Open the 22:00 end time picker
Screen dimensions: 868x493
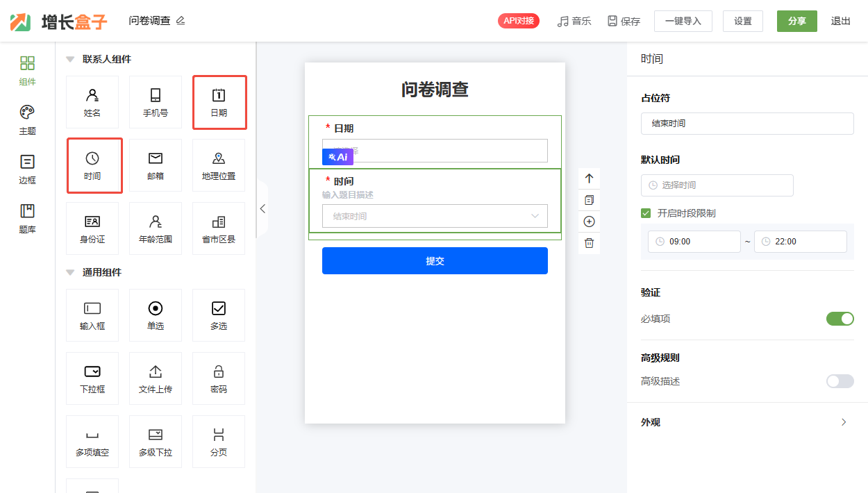click(801, 242)
